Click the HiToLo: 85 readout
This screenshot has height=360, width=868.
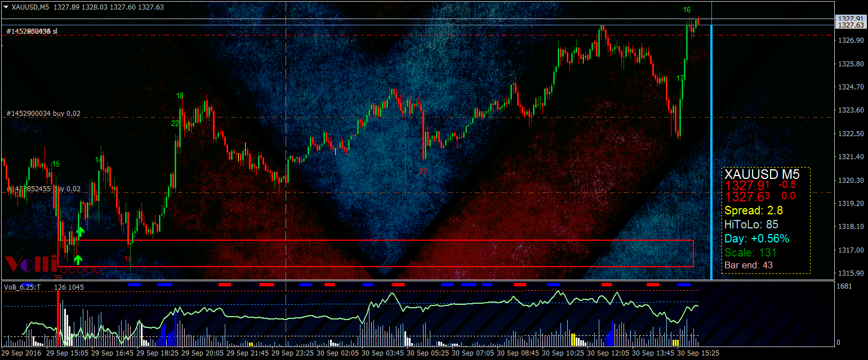[x=751, y=224]
